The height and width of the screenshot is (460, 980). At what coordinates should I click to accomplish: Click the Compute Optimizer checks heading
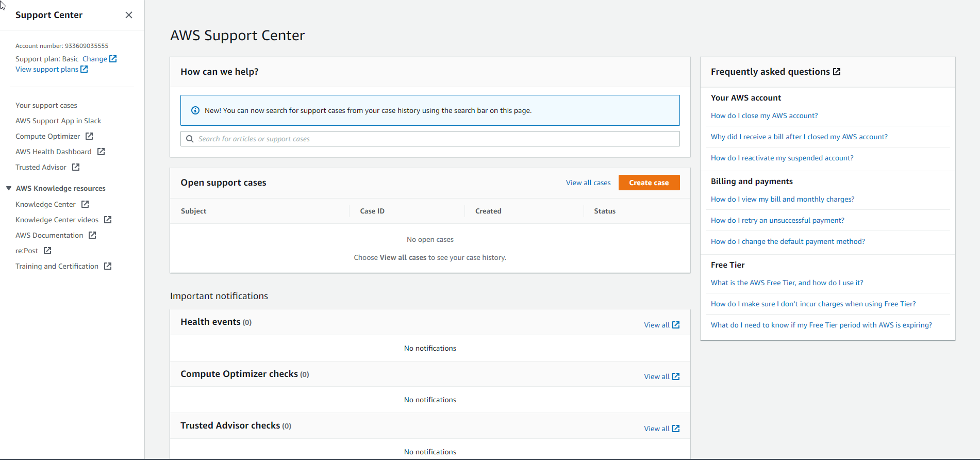coord(239,374)
